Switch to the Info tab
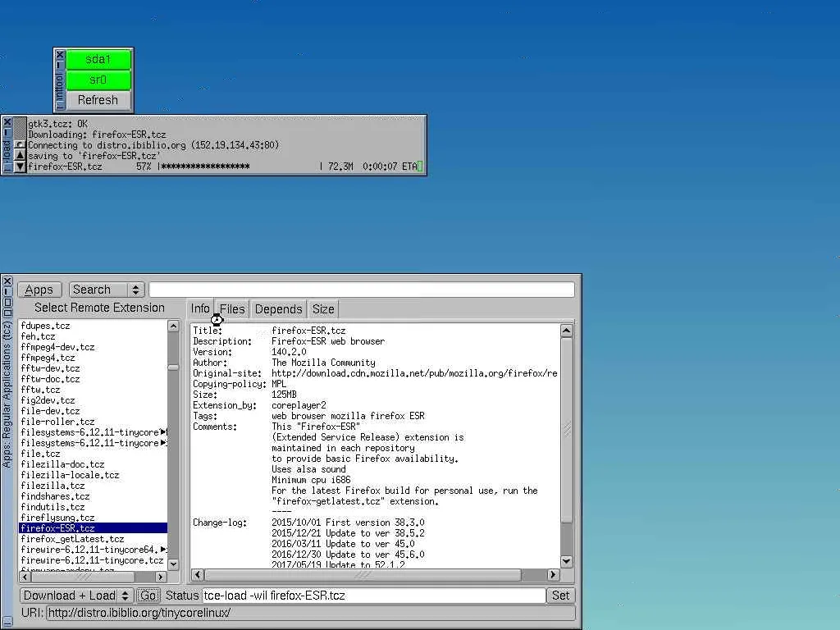 pyautogui.click(x=200, y=308)
